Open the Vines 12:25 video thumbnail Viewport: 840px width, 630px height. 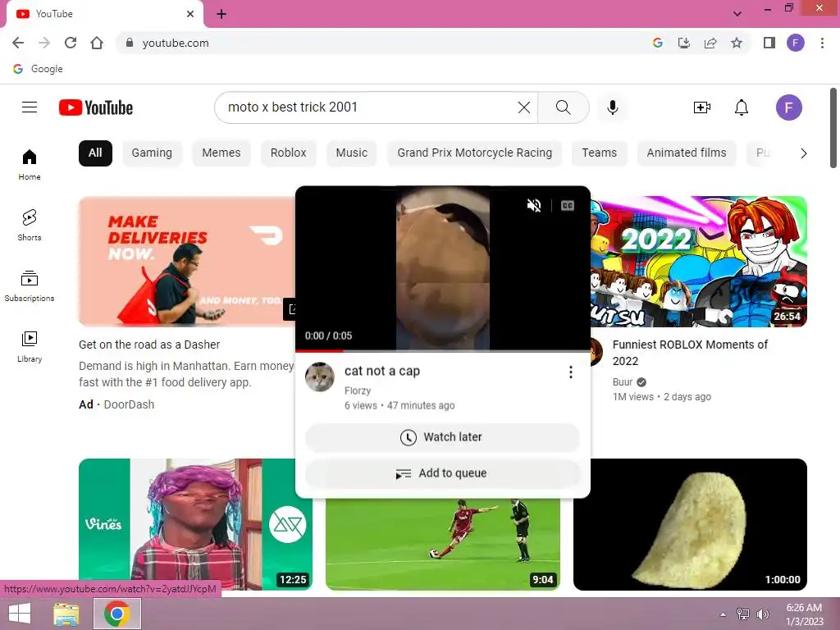(195, 524)
